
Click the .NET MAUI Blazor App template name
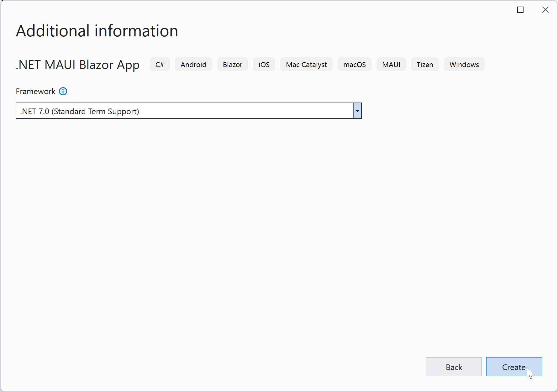(78, 65)
